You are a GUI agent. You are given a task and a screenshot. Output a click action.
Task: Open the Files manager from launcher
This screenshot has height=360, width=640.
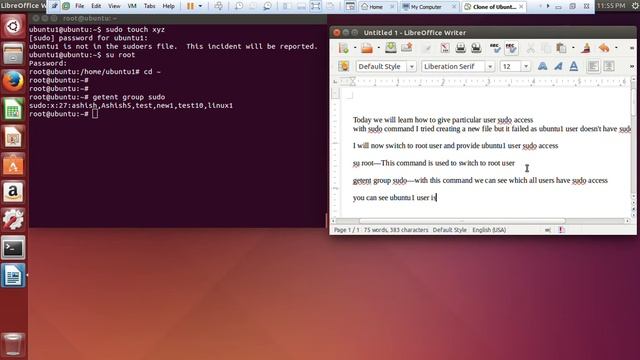click(x=13, y=53)
